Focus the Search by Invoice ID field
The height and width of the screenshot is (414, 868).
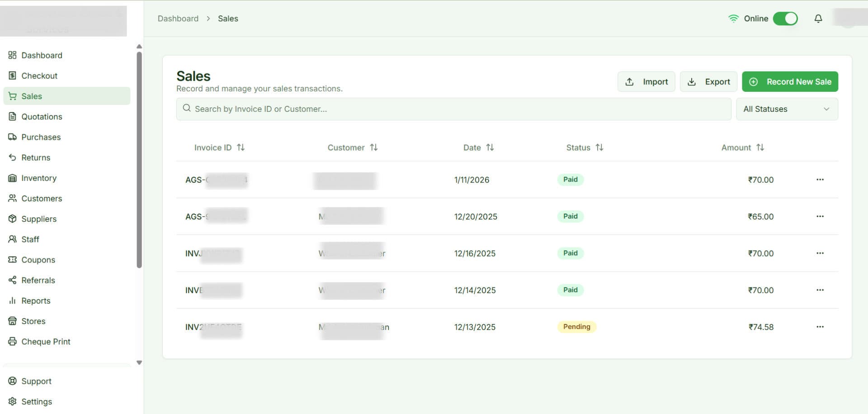coord(453,109)
